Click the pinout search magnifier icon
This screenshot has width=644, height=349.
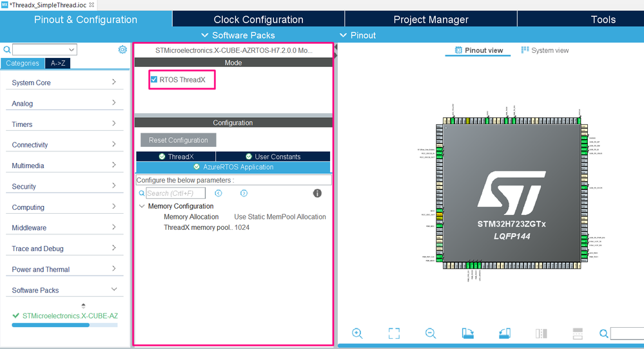click(603, 334)
